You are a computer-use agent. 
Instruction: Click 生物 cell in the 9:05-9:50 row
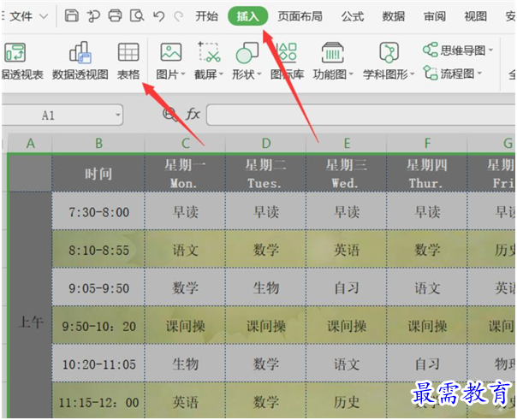265,287
